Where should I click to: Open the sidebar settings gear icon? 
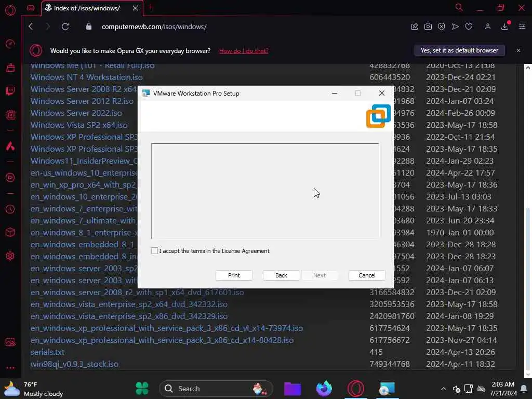click(x=10, y=256)
